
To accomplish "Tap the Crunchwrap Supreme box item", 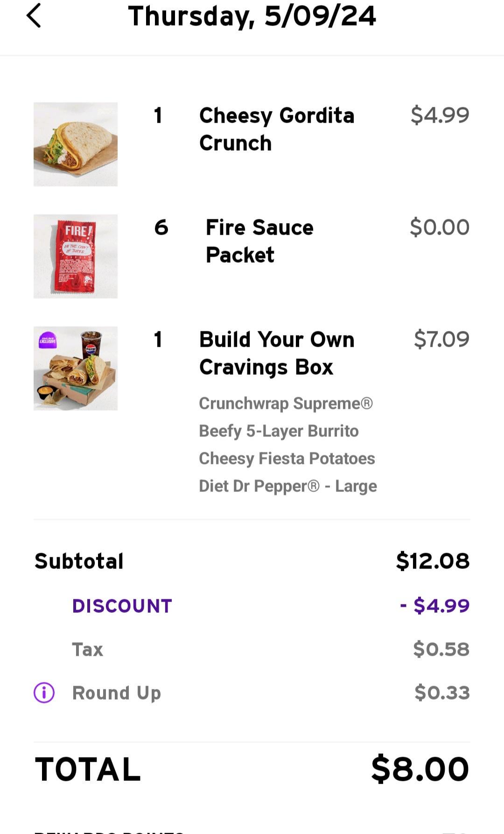I will 286,403.
